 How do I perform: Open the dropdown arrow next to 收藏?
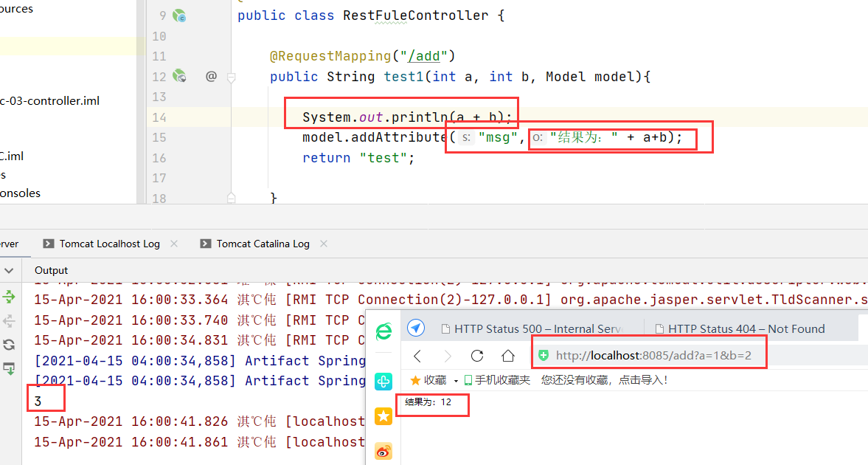[456, 381]
